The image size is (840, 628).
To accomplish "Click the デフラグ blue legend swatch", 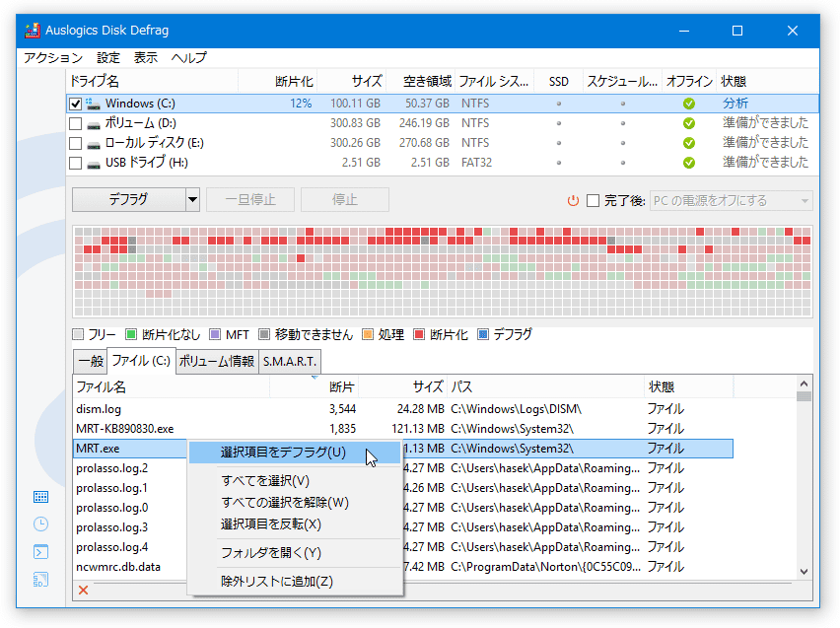I will click(x=483, y=335).
